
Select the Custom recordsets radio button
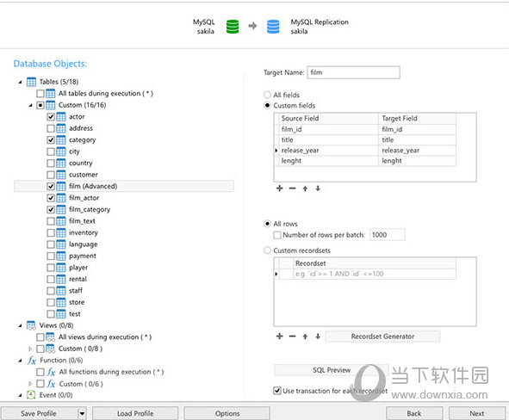[x=267, y=250]
